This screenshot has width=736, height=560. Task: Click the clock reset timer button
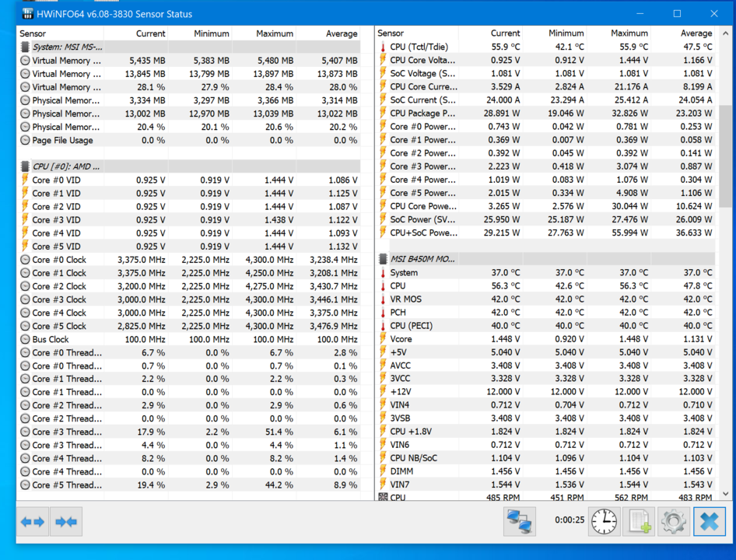tap(604, 522)
